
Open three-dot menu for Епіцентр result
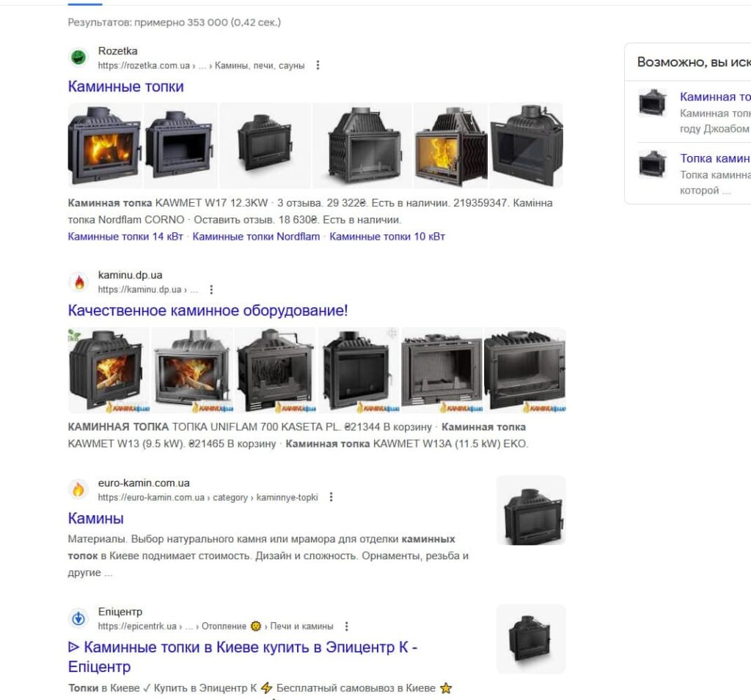(x=346, y=626)
